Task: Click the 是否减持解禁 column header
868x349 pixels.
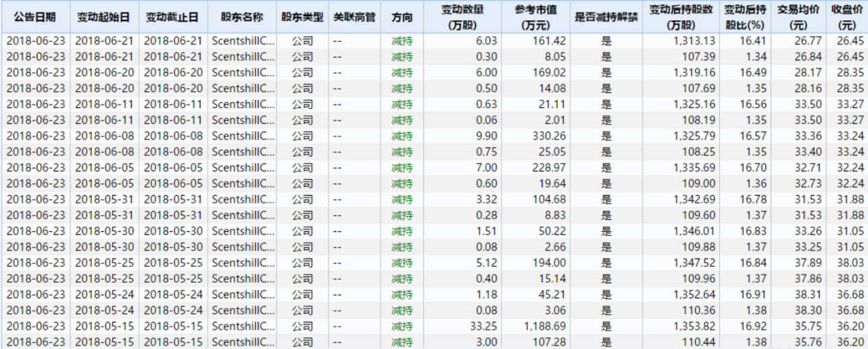Action: pyautogui.click(x=606, y=16)
